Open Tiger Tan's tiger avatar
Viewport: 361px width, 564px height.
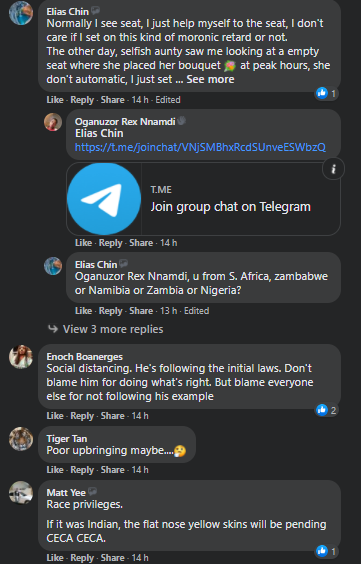pos(21,438)
